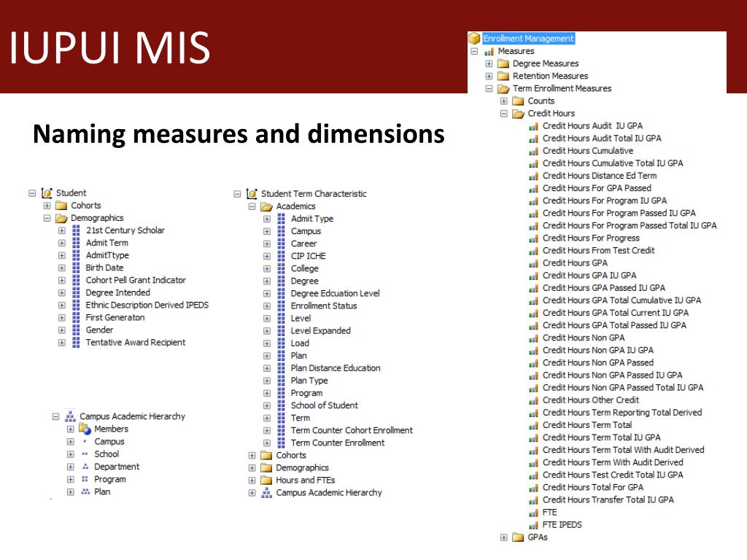Select Plan Distance Education attribute
Image resolution: width=747 pixels, height=560 pixels.
click(x=336, y=368)
